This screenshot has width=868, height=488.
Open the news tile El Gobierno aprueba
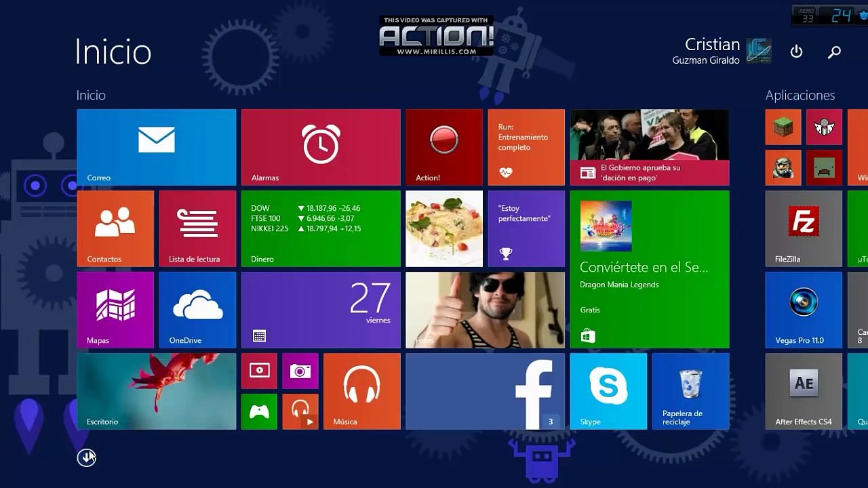[650, 147]
